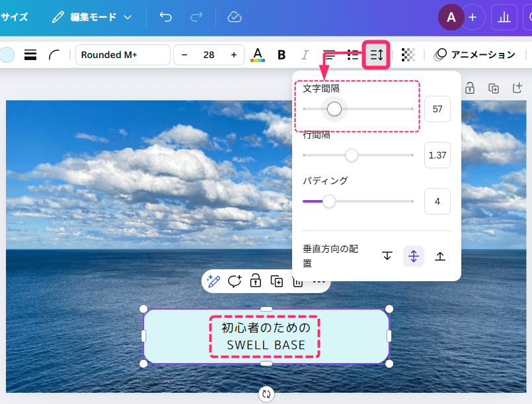Click the パディング value field 4

[437, 201]
